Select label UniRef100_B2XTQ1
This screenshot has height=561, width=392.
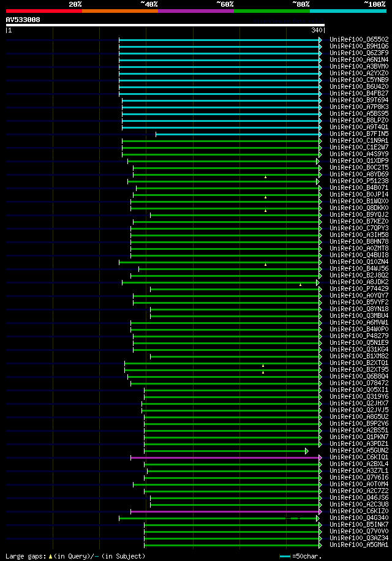359,363
